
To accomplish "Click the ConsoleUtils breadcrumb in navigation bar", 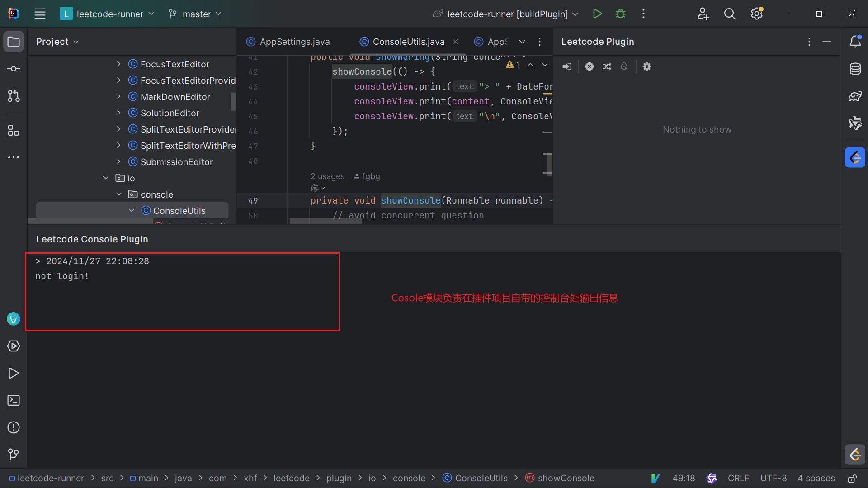I will (475, 479).
